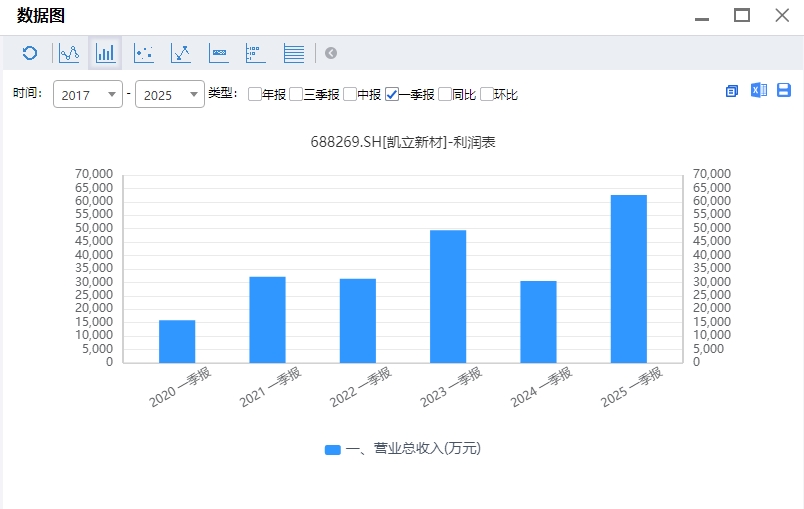Click the 2020 一季报 bar
804x509 pixels.
click(x=177, y=341)
